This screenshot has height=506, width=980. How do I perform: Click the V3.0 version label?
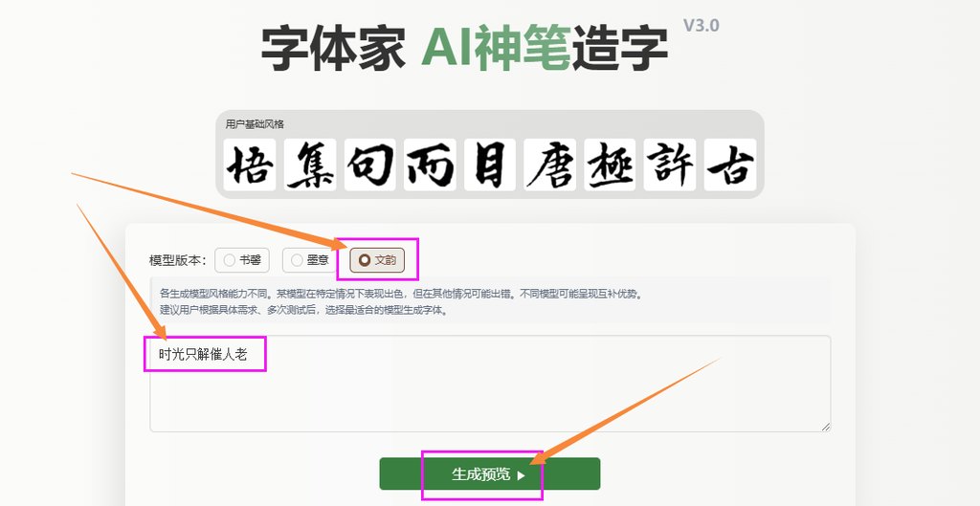click(x=701, y=26)
